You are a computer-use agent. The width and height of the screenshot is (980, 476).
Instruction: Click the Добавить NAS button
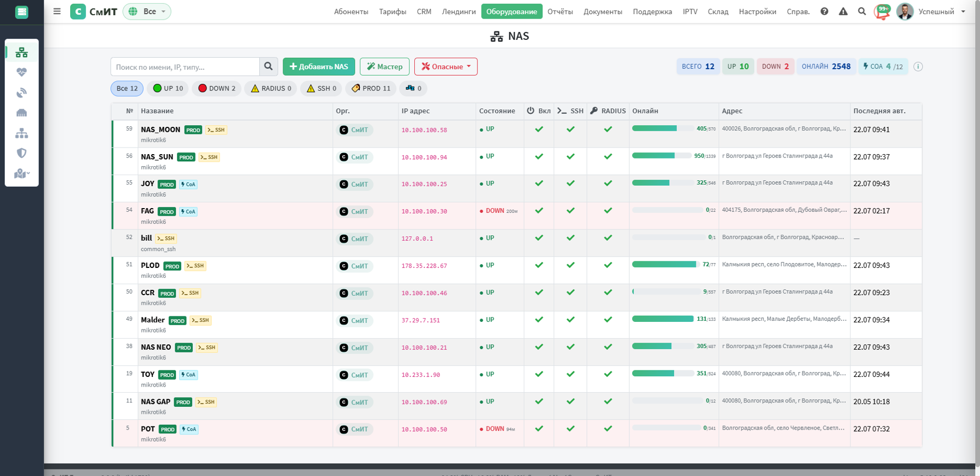click(319, 66)
